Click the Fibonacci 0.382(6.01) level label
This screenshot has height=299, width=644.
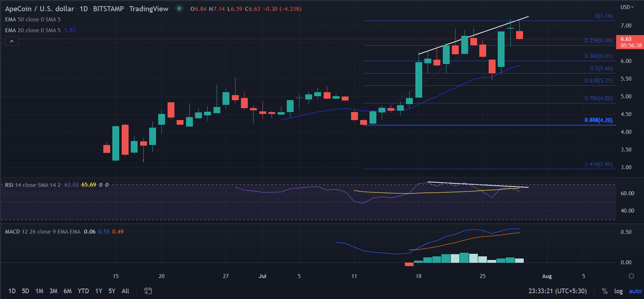click(x=598, y=56)
